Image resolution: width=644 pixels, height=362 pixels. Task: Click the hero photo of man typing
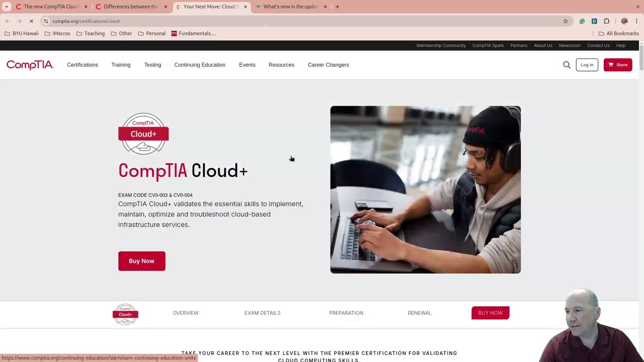425,190
